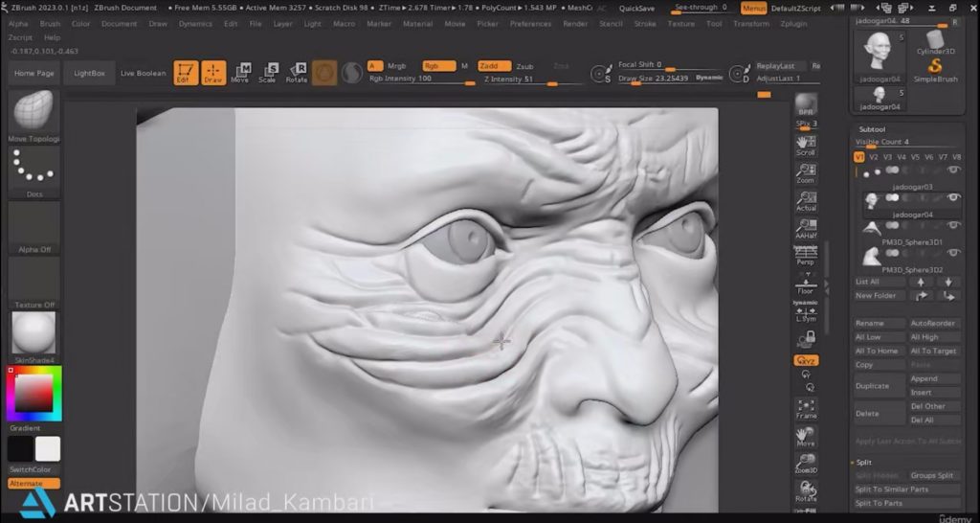Click the sphere material preview icon beside Gizmo
Image resolution: width=980 pixels, height=523 pixels.
pyautogui.click(x=352, y=73)
